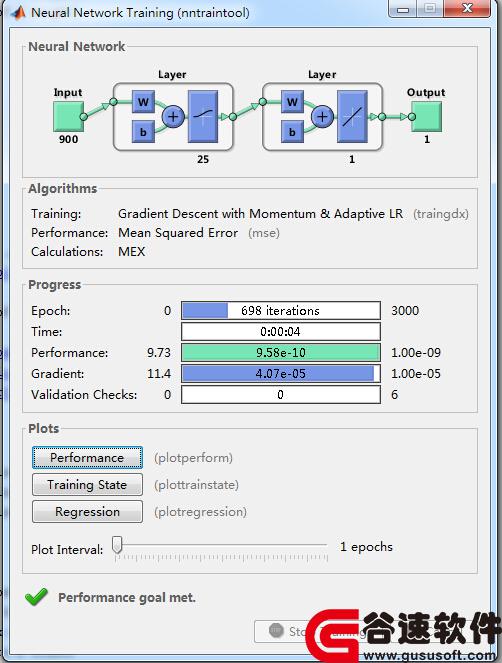The width and height of the screenshot is (502, 663).
Task: Click the b bias block in first layer
Action: (143, 132)
